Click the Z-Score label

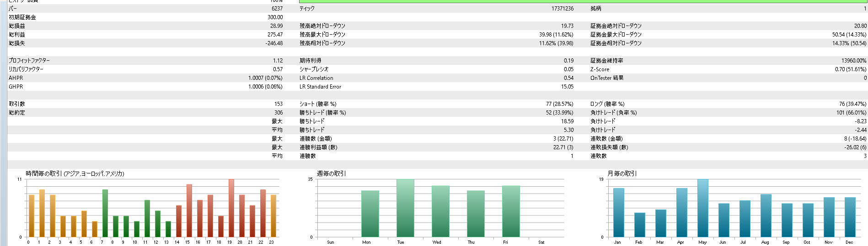click(600, 69)
